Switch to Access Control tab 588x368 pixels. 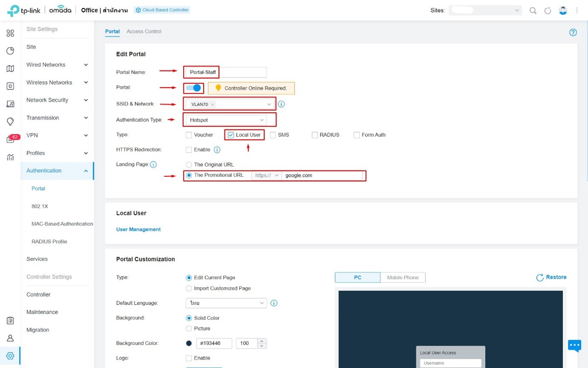tap(144, 32)
